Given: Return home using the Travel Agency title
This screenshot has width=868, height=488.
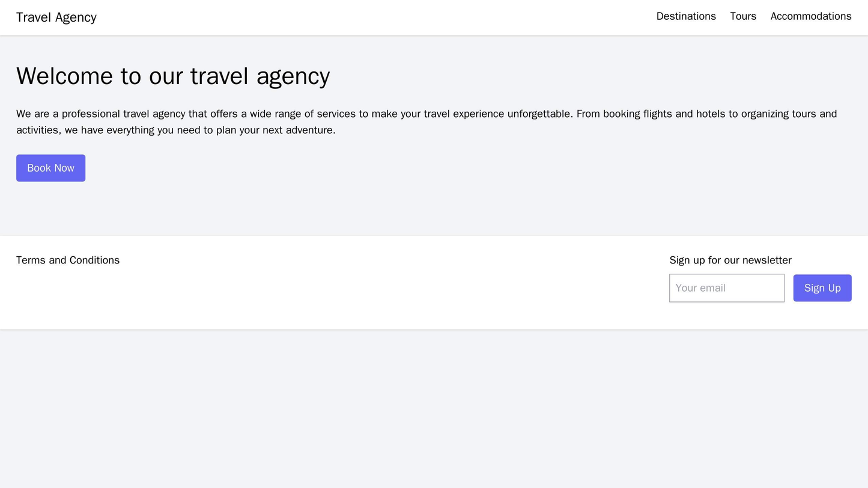Looking at the screenshot, I should point(56,17).
